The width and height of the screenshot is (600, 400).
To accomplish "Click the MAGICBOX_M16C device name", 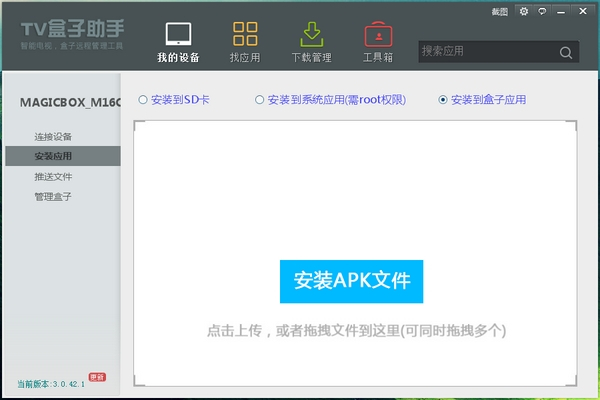I will 70,103.
